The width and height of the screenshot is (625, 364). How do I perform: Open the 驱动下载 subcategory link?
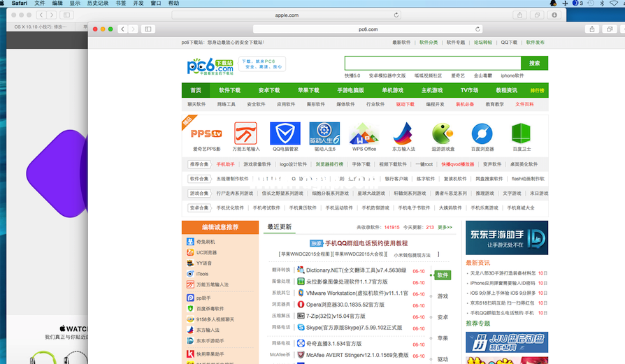click(405, 104)
